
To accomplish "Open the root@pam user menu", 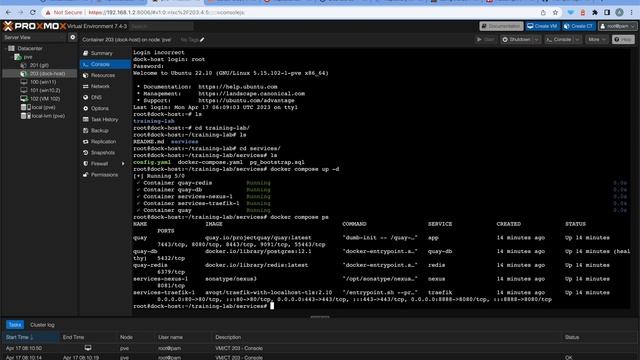I will point(617,26).
